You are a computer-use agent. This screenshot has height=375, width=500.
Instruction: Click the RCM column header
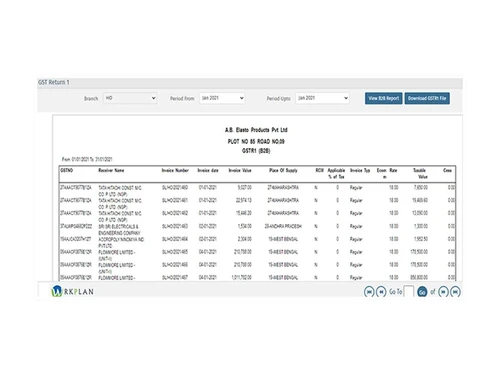319,170
